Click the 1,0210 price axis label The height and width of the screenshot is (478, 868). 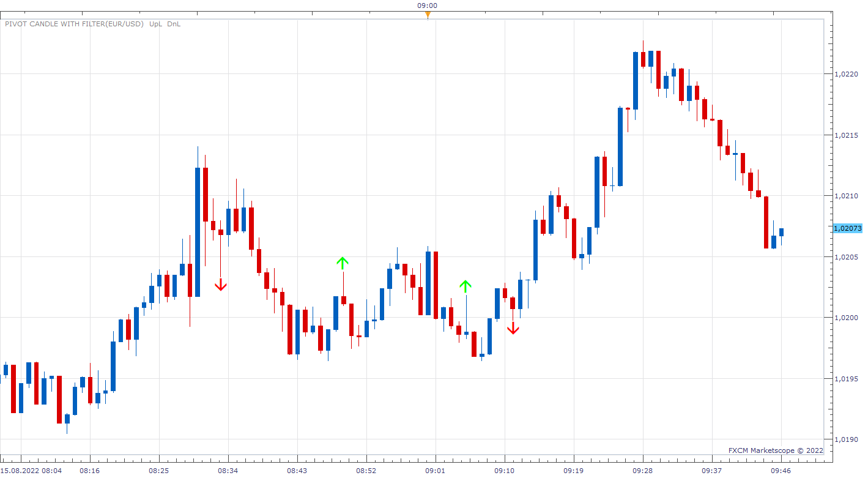click(847, 196)
